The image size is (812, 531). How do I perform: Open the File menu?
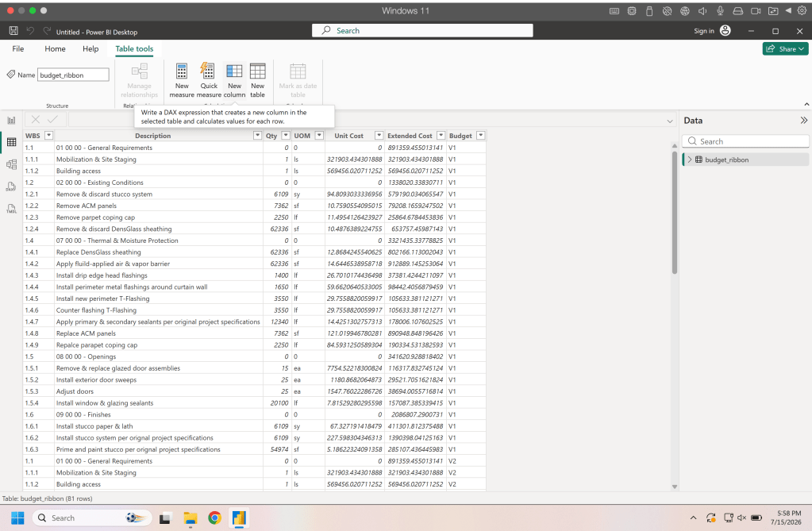coord(18,48)
